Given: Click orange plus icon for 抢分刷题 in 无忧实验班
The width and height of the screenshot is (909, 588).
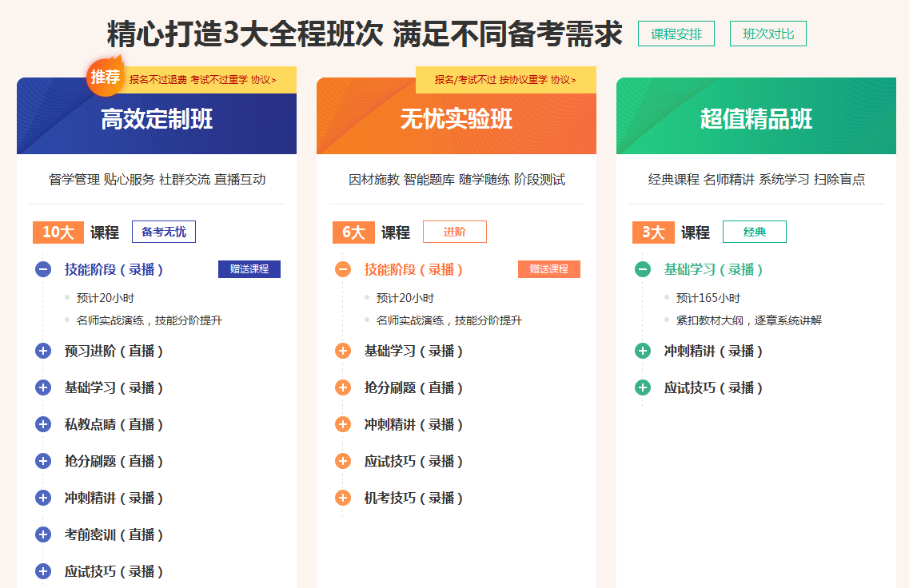Looking at the screenshot, I should 343,387.
